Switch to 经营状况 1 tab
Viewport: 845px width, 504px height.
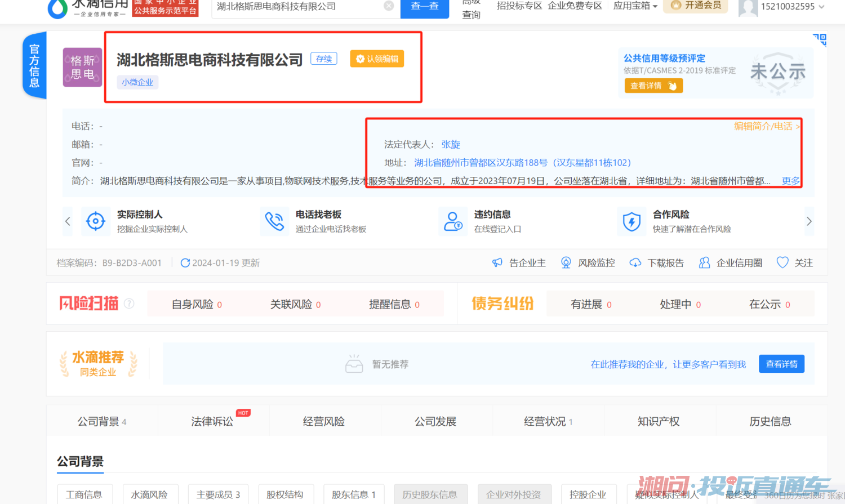click(548, 422)
